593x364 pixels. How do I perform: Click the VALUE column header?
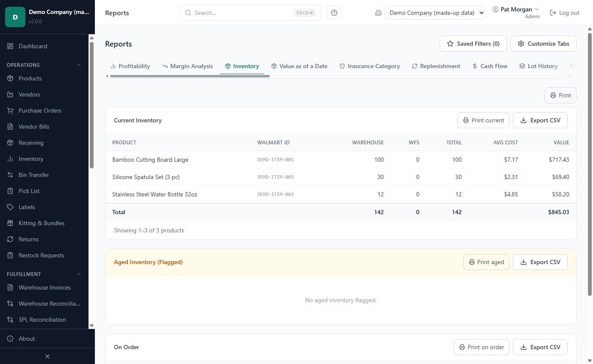[x=561, y=142]
